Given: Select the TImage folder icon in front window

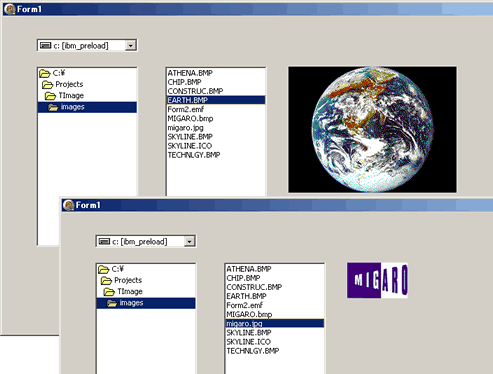Looking at the screenshot, I should point(109,292).
